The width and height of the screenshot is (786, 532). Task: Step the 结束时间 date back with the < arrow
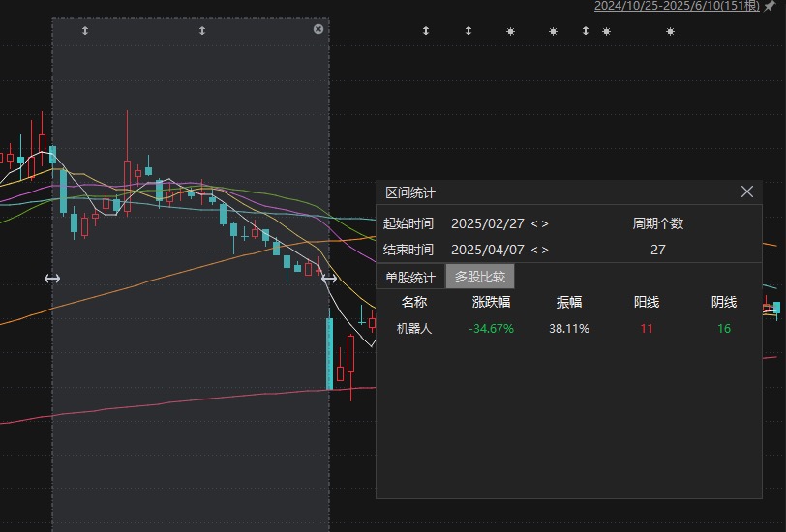pyautogui.click(x=534, y=250)
